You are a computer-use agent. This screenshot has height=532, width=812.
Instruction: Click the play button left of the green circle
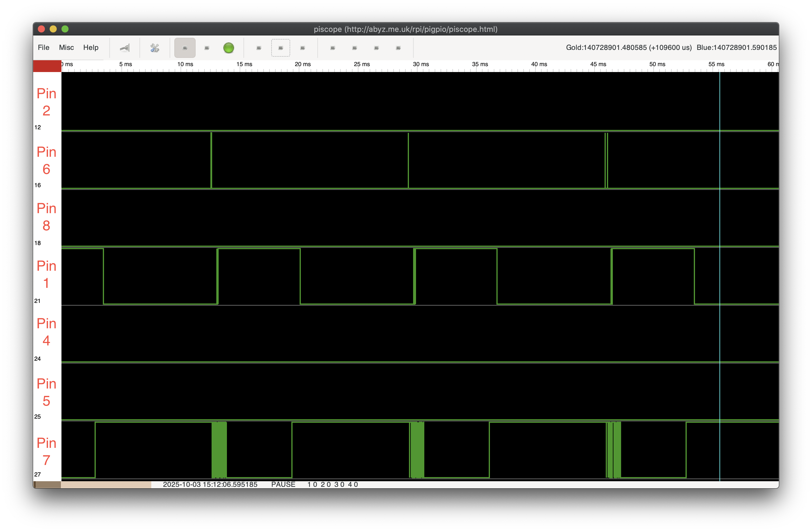pos(207,48)
